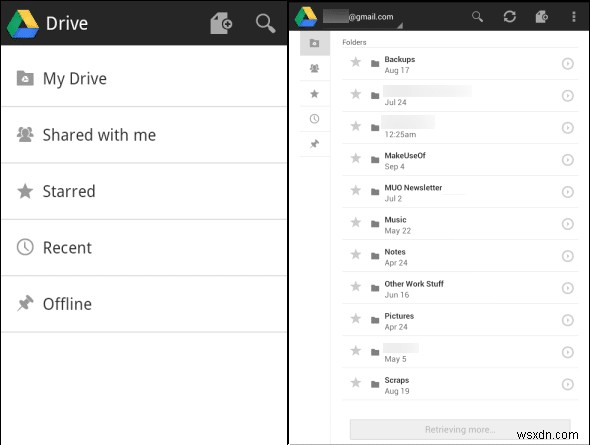
Task: Open Shared with me section
Action: [144, 135]
